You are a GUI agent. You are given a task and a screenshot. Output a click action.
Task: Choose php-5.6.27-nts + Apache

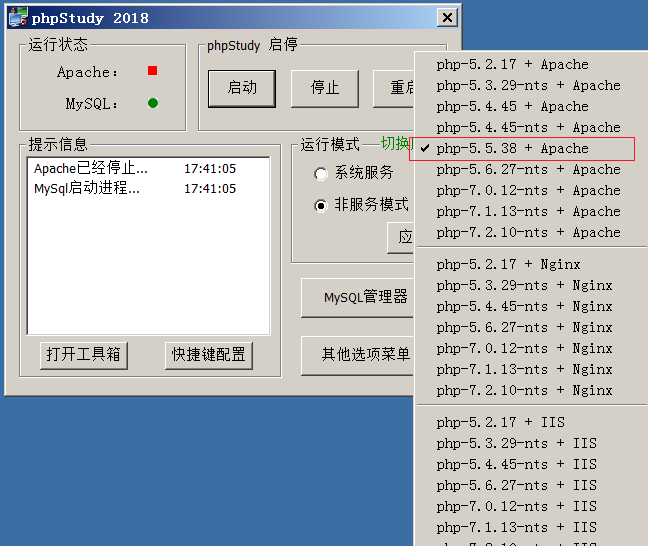531,169
